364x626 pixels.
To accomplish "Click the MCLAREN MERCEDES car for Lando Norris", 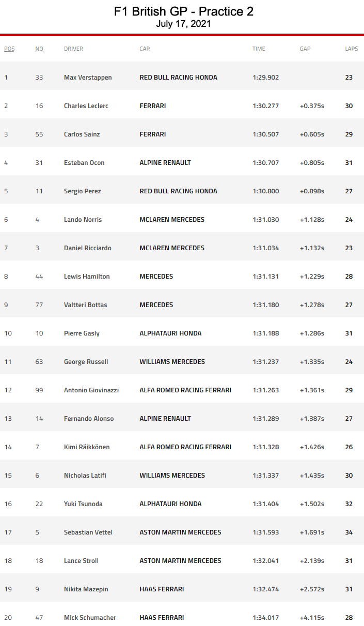I will (x=172, y=220).
